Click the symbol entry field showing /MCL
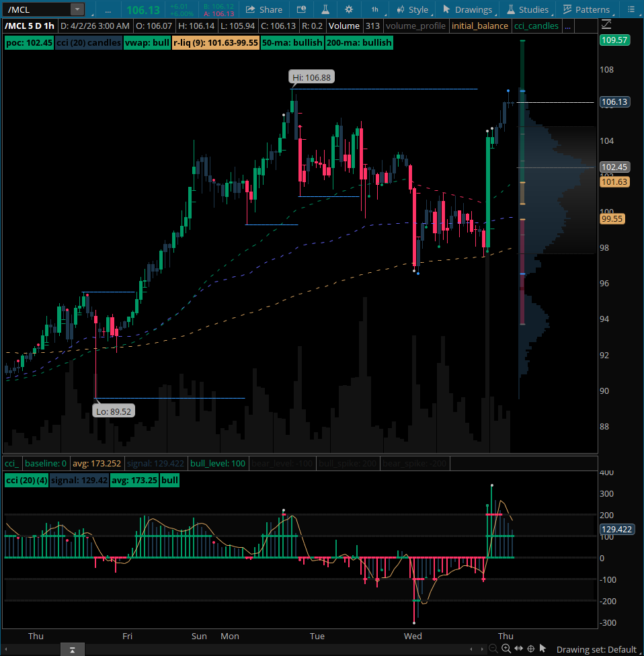Screen dimensions: 644x656 pos(36,9)
